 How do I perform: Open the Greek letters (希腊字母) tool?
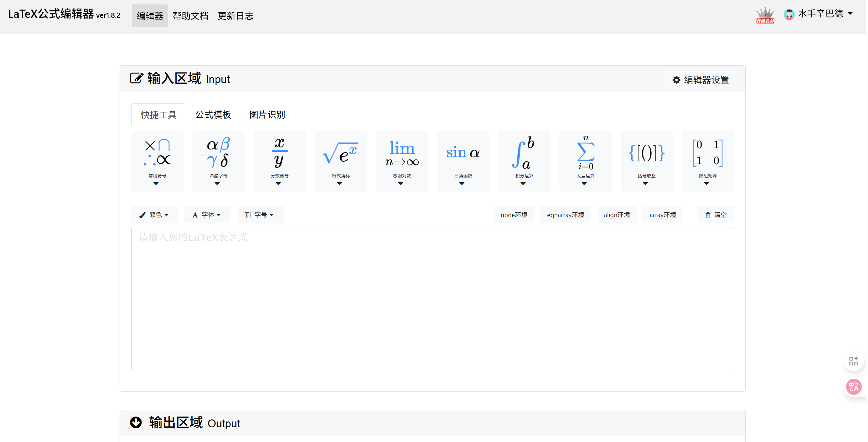pos(218,161)
